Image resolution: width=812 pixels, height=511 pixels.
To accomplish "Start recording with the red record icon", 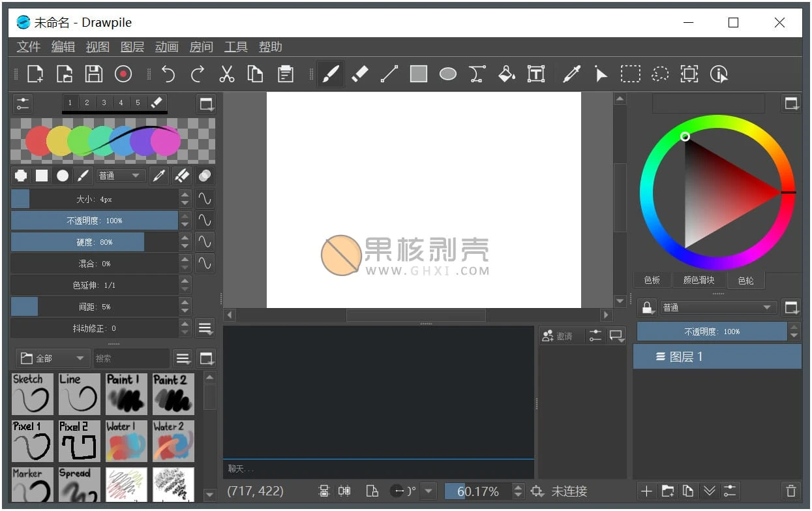I will tap(123, 74).
